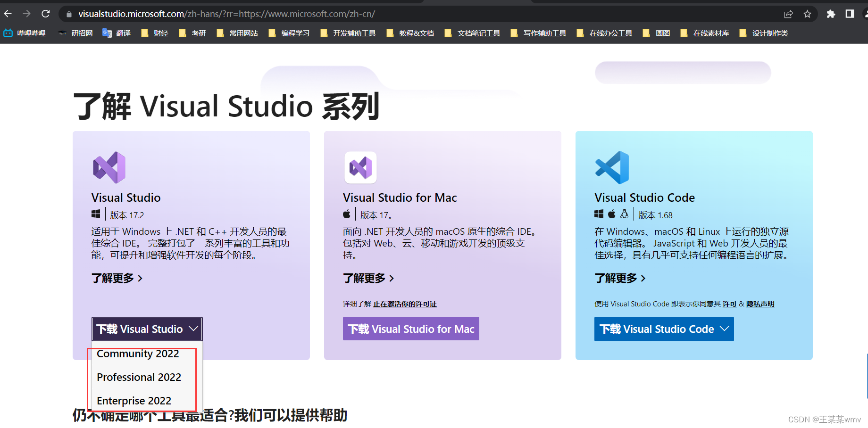Viewport: 868px width, 428px height.
Task: Click the Apple icon under Visual Studio Code
Action: tap(612, 214)
